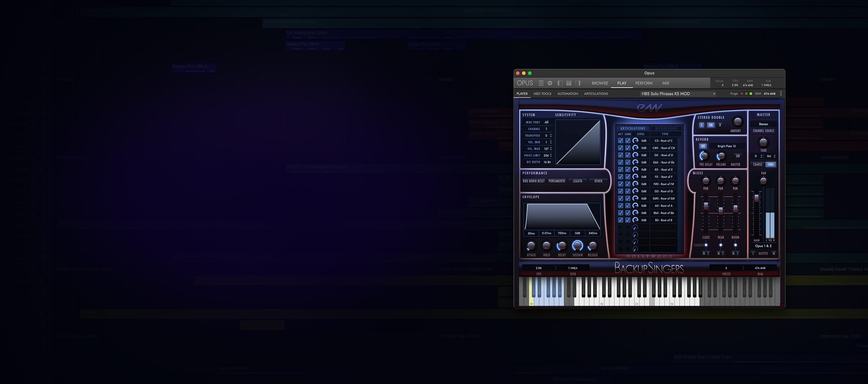Click the green Purge indicator dot
Image resolution: width=868 pixels, height=384 pixels.
(751, 94)
